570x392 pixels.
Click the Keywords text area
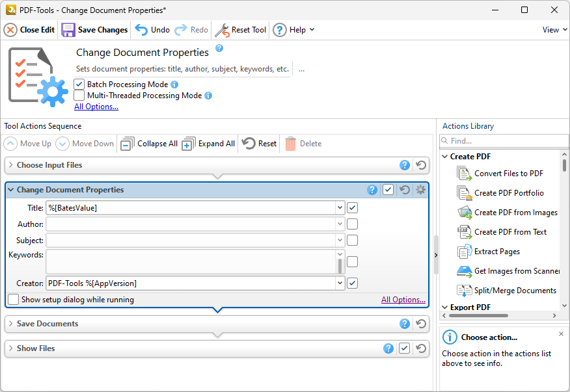coord(191,261)
